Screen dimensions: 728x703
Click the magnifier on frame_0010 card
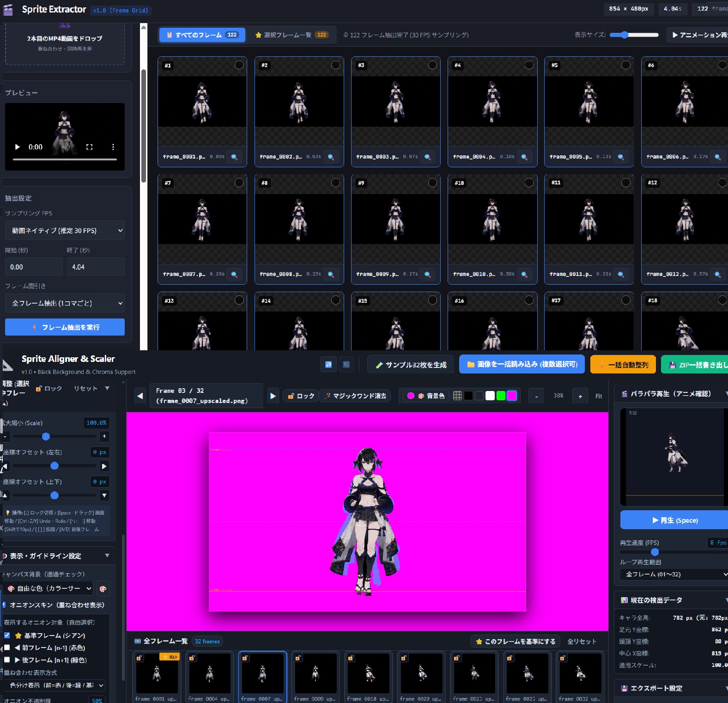[524, 274]
